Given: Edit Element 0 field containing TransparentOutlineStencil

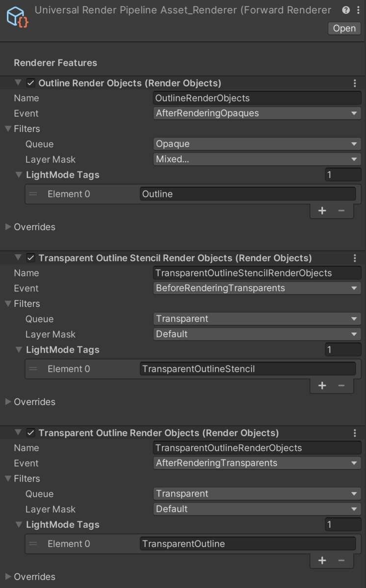Looking at the screenshot, I should [x=248, y=369].
